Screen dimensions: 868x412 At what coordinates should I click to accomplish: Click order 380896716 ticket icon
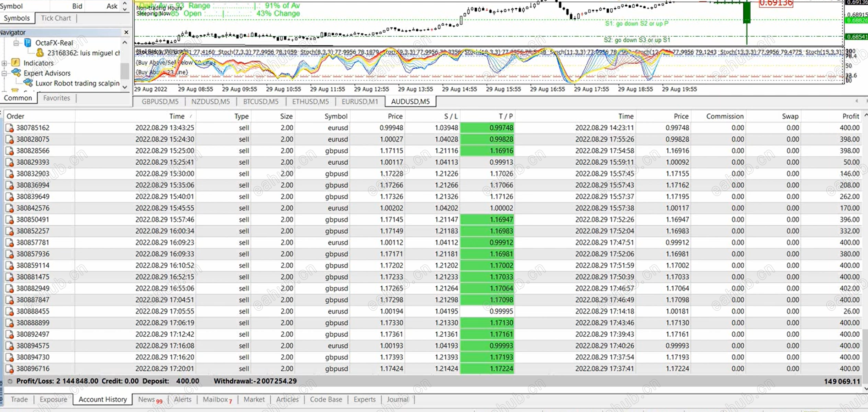(x=10, y=369)
